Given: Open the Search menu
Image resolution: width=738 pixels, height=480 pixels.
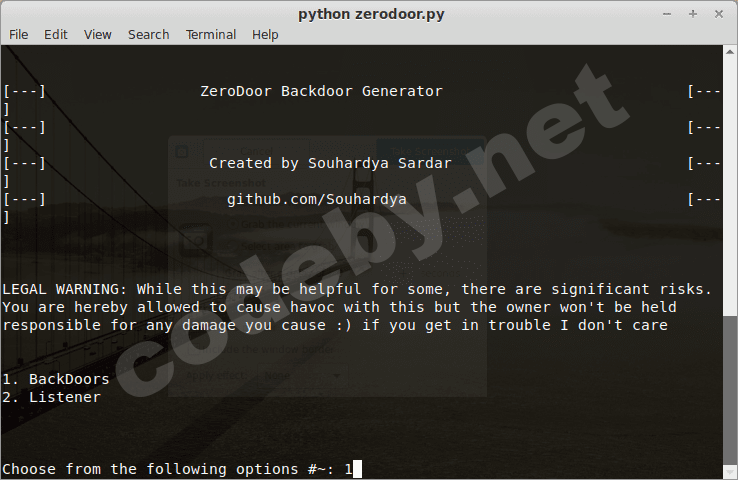Looking at the screenshot, I should tap(148, 35).
